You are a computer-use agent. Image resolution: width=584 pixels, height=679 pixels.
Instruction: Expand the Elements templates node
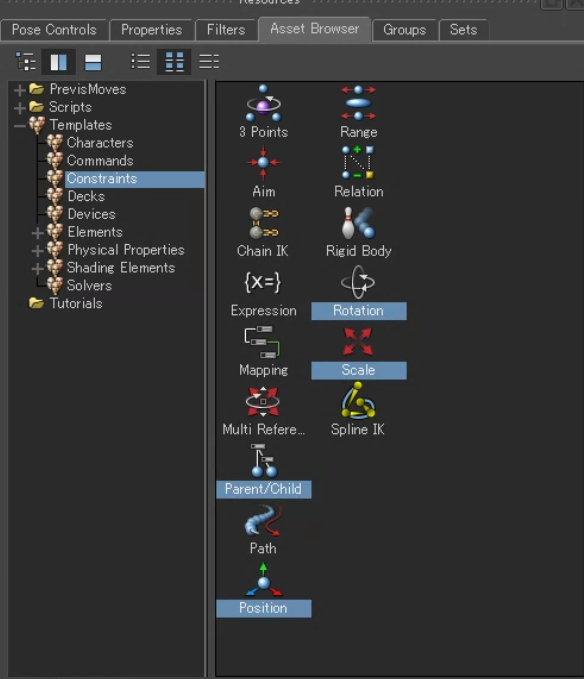point(38,233)
